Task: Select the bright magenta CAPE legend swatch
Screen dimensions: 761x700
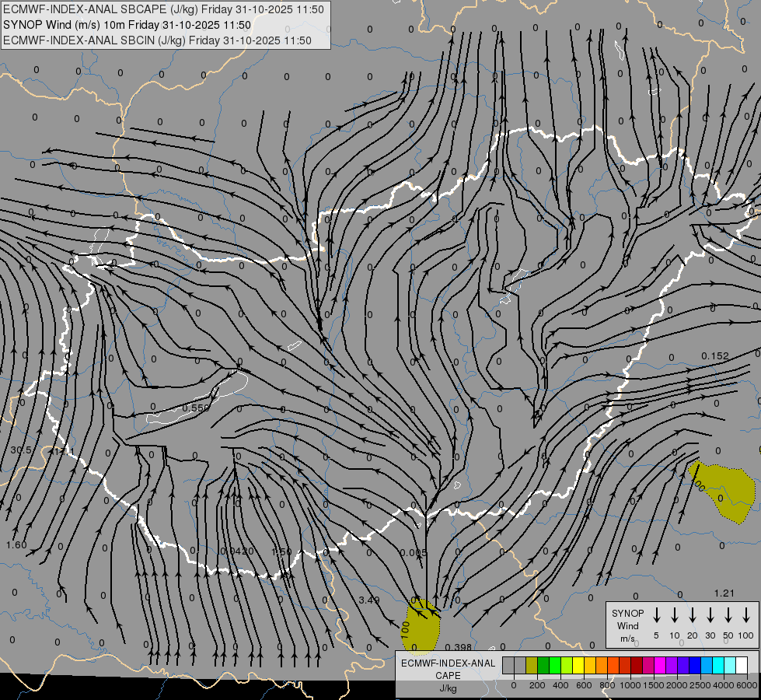Action: (x=660, y=665)
